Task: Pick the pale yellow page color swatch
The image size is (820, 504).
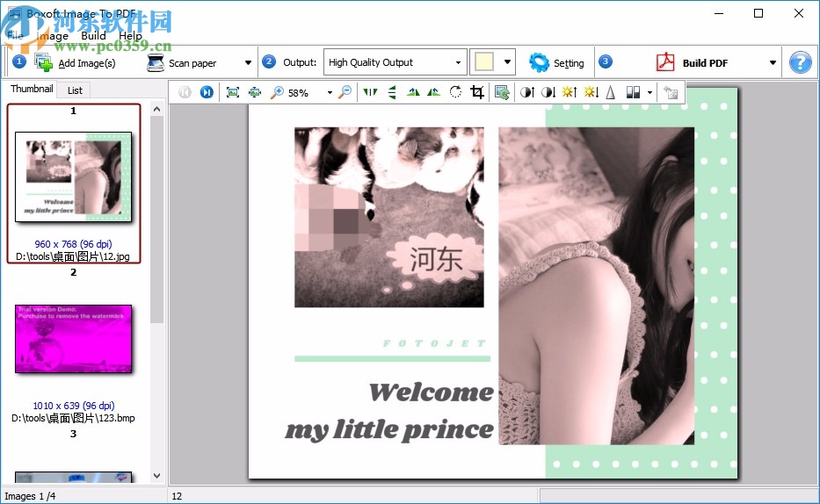Action: tap(484, 62)
